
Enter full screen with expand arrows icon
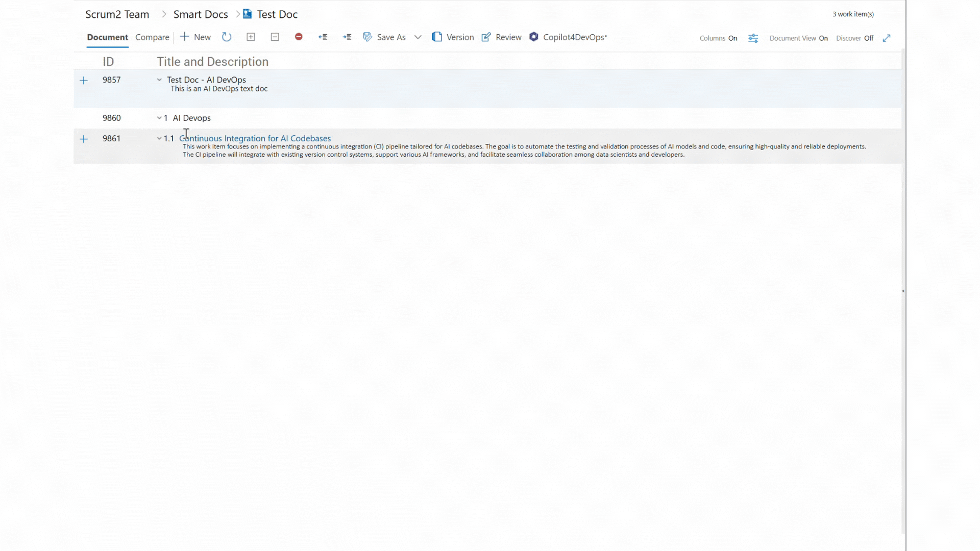[x=887, y=38]
